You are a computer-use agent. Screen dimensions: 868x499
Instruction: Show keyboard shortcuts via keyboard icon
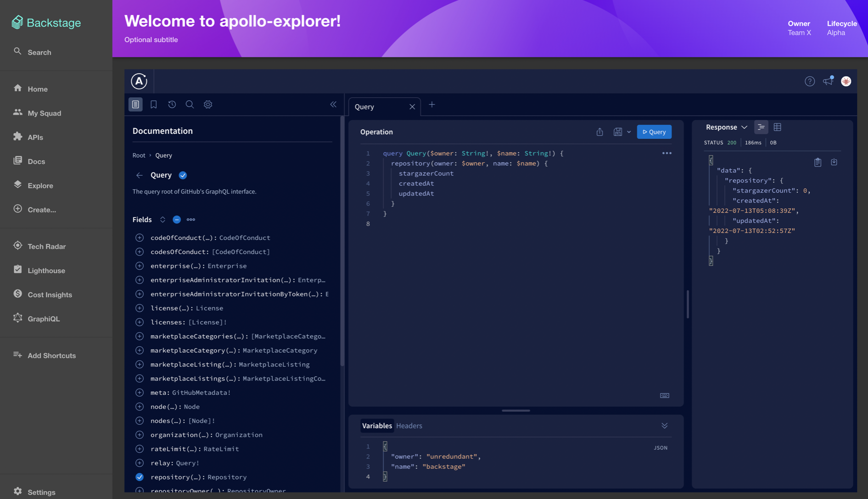point(664,395)
